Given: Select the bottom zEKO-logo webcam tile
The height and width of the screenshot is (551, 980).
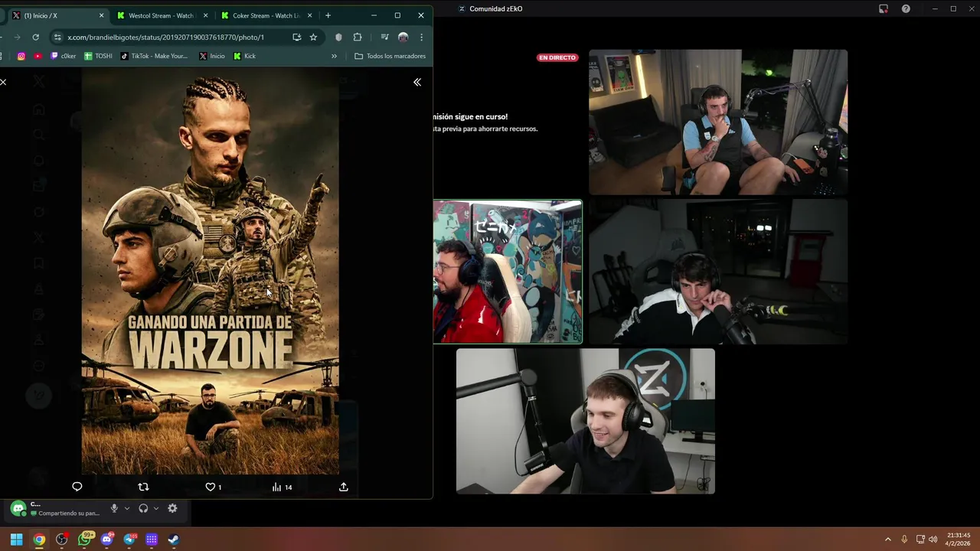Looking at the screenshot, I should pos(586,421).
